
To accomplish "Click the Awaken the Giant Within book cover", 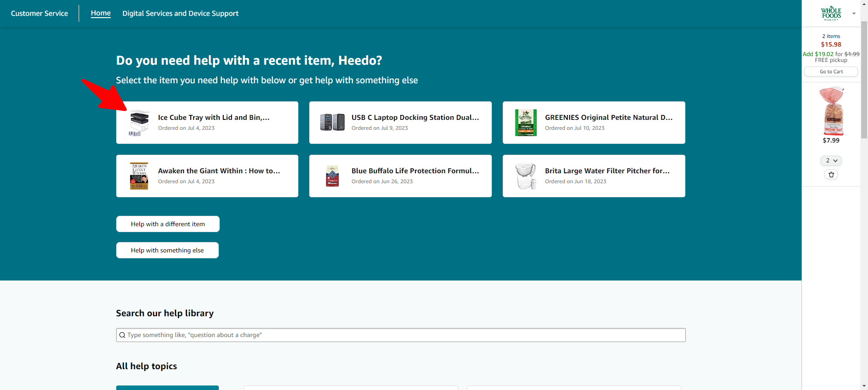I will tap(139, 176).
